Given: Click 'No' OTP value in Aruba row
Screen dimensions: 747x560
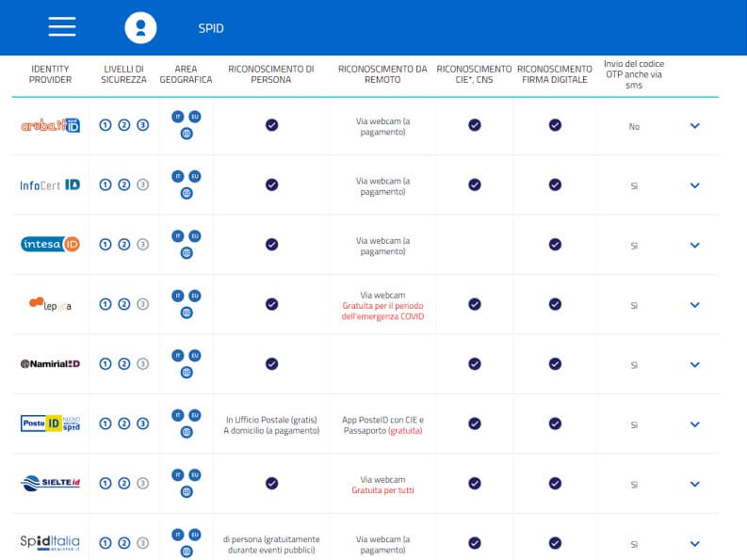Looking at the screenshot, I should [634, 127].
